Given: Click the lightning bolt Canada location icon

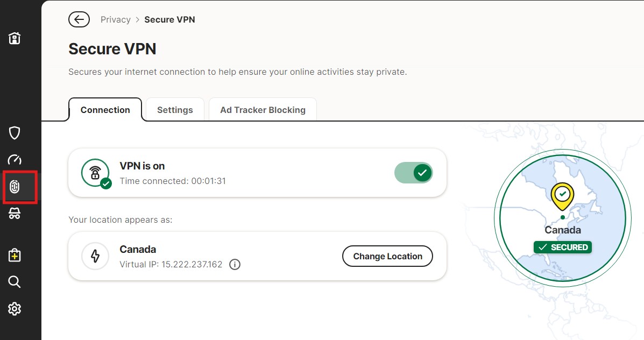Looking at the screenshot, I should 95,256.
